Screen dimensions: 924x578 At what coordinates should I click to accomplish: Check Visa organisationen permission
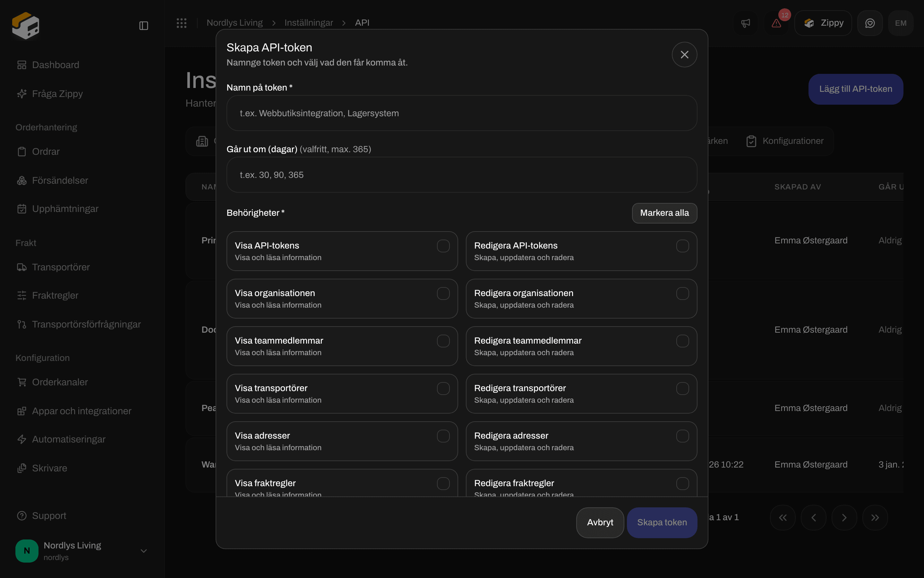pyautogui.click(x=443, y=293)
